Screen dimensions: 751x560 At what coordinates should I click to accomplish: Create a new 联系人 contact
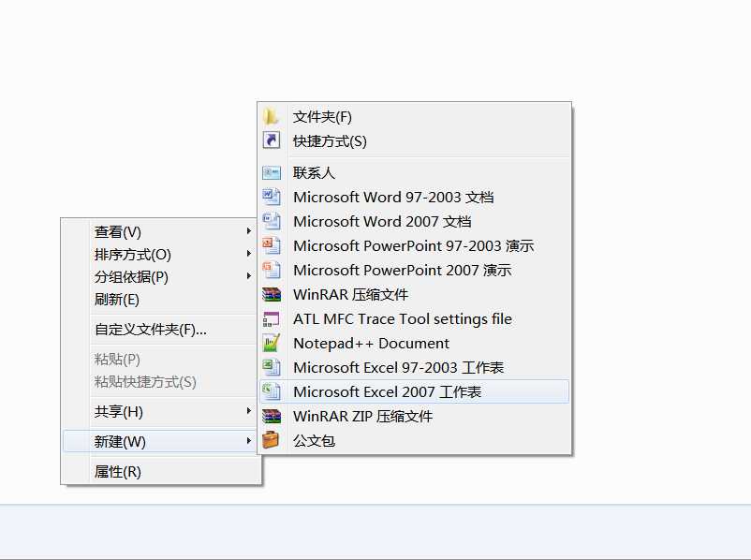tap(414, 172)
